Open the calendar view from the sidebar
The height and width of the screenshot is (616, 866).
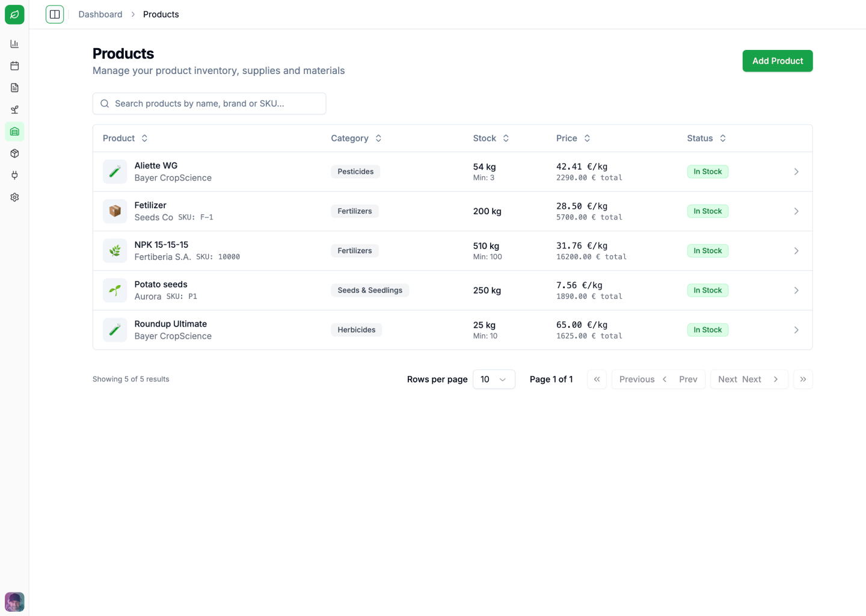tap(14, 66)
